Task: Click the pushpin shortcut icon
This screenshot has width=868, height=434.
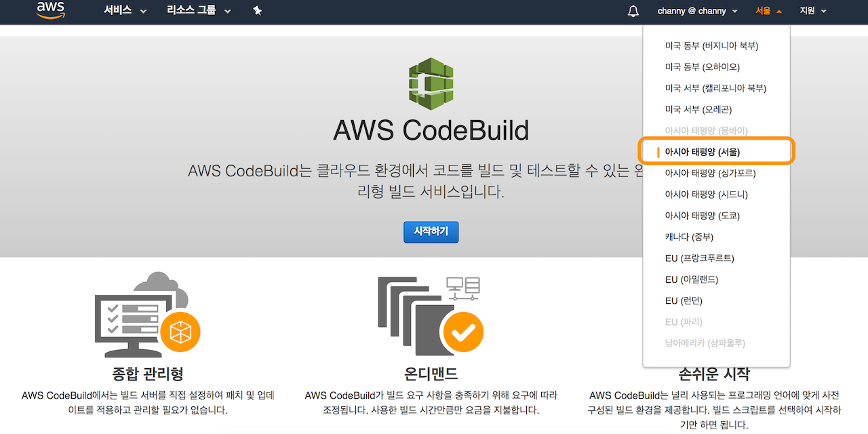Action: tap(257, 11)
